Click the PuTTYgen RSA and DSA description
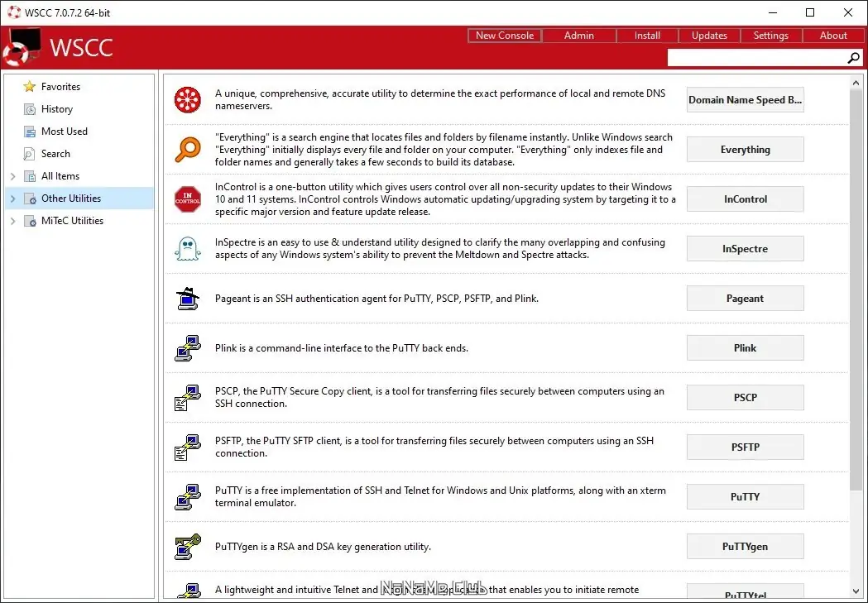The height and width of the screenshot is (603, 868). click(x=323, y=547)
